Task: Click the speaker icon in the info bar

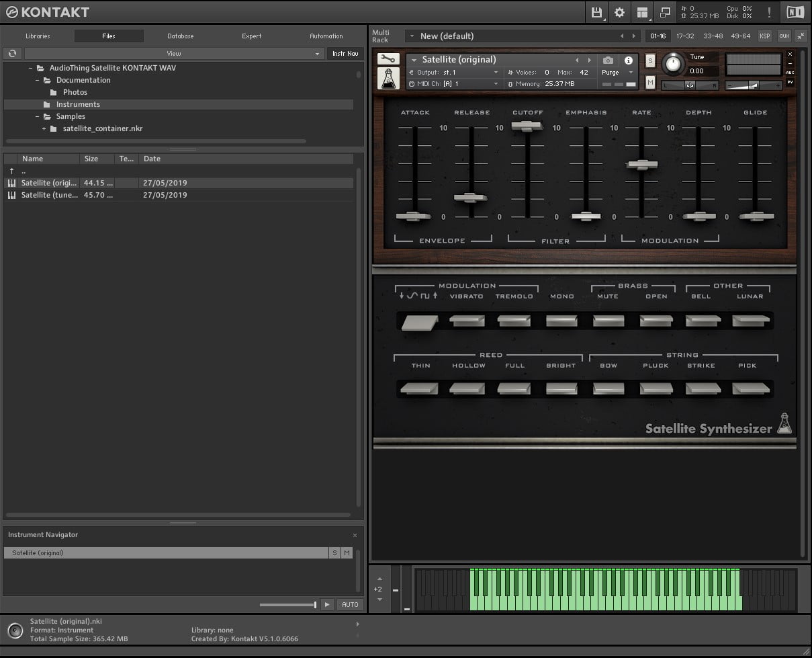Action: (x=15, y=630)
